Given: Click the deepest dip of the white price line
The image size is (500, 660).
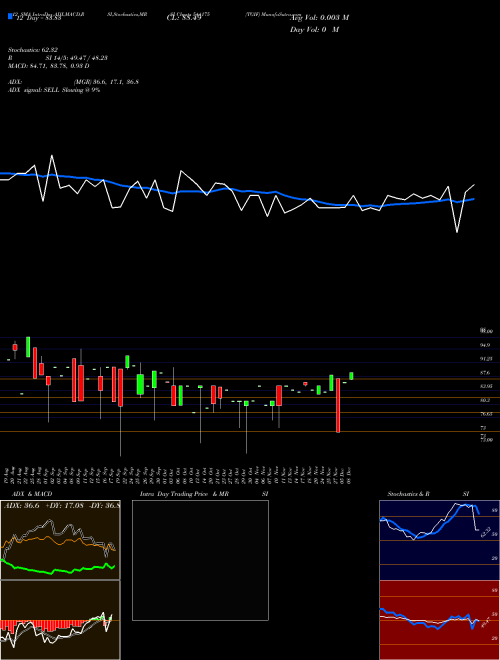Looking at the screenshot, I should point(457,232).
